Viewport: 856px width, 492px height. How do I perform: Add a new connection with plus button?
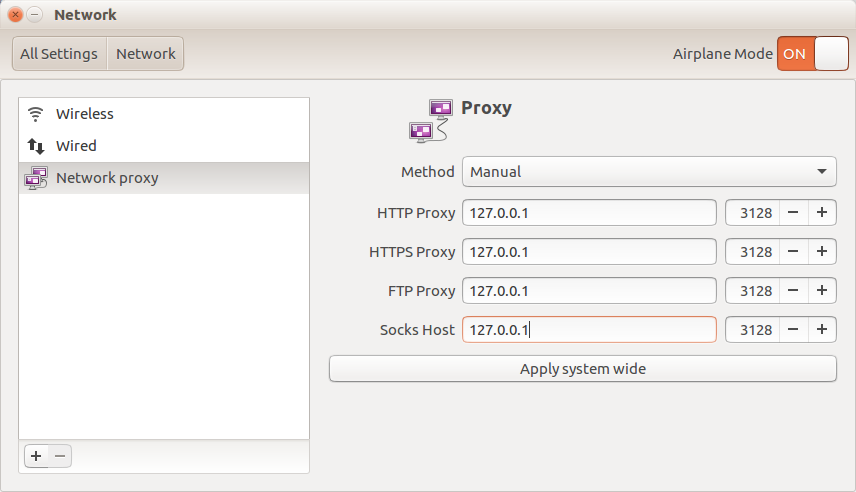pos(36,456)
